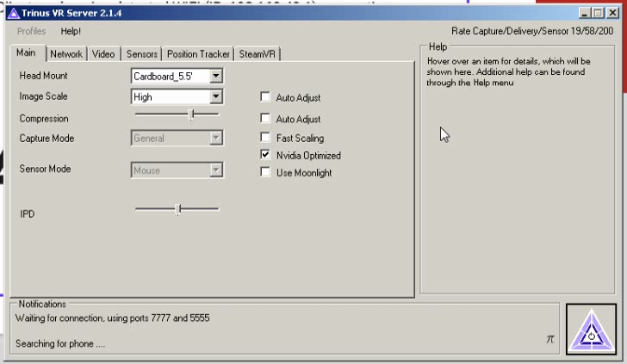This screenshot has height=364, width=627.
Task: Click the IPD slider handle
Action: tap(178, 209)
